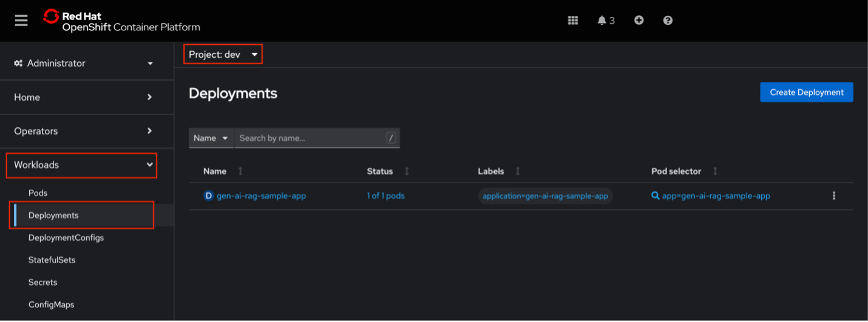Image resolution: width=868 pixels, height=322 pixels.
Task: Expand the Home navigation section
Action: [x=83, y=97]
